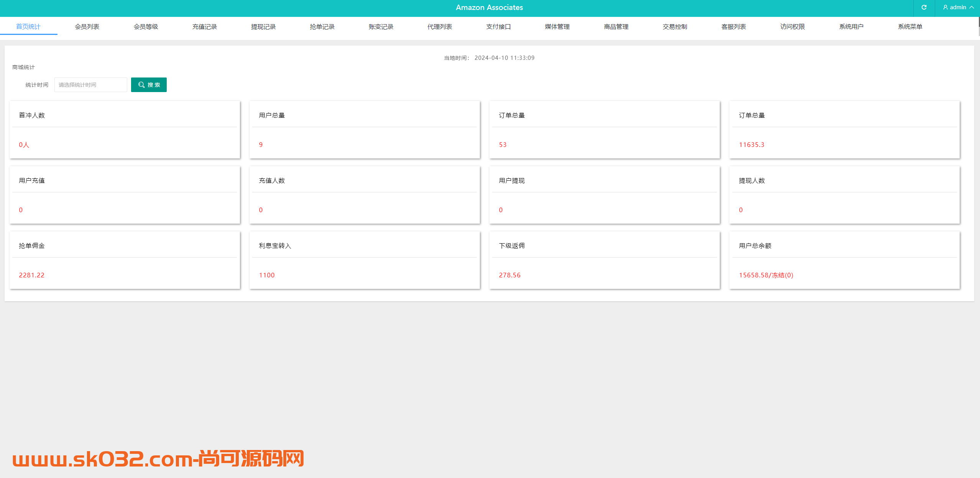The height and width of the screenshot is (478, 980).
Task: Open the 会员等级 tab
Action: (x=146, y=26)
